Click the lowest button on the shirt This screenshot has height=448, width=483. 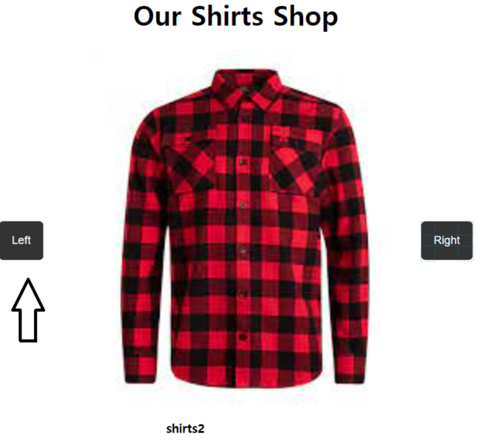pos(243,337)
